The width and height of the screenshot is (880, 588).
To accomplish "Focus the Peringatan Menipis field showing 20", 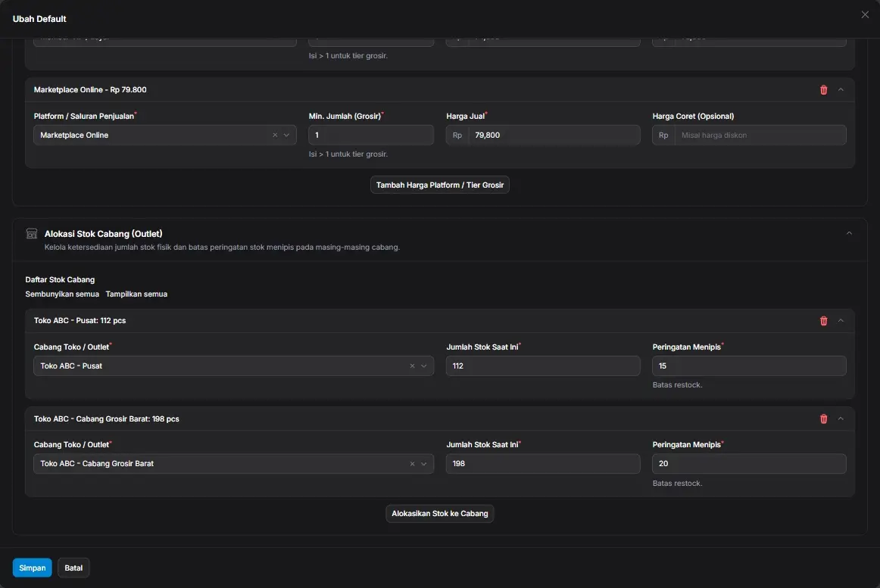I will [749, 464].
